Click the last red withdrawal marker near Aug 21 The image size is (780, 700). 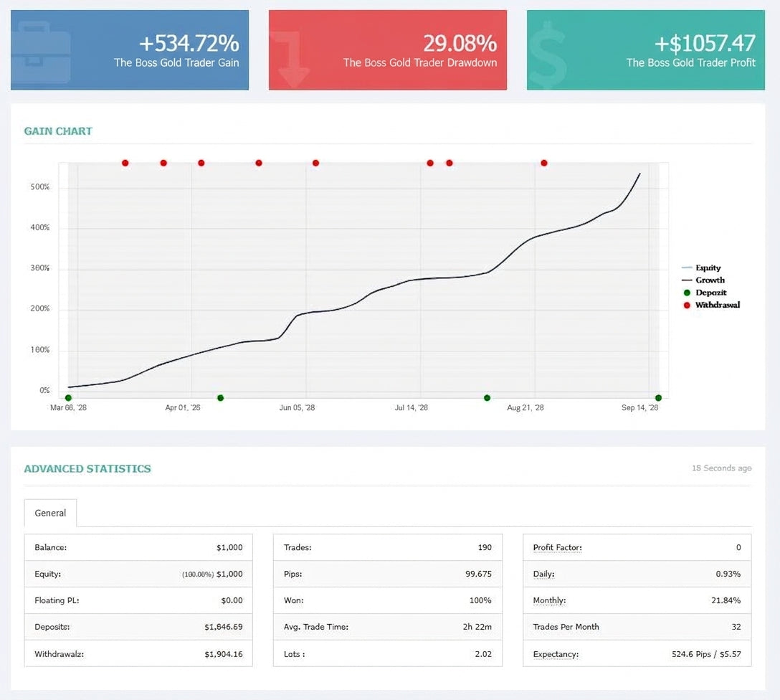pyautogui.click(x=543, y=164)
